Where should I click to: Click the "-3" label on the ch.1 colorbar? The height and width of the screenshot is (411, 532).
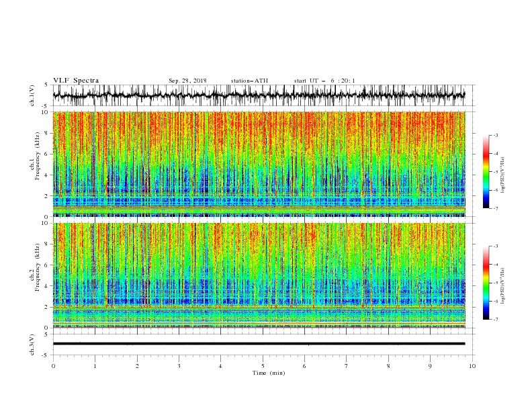[x=495, y=135]
